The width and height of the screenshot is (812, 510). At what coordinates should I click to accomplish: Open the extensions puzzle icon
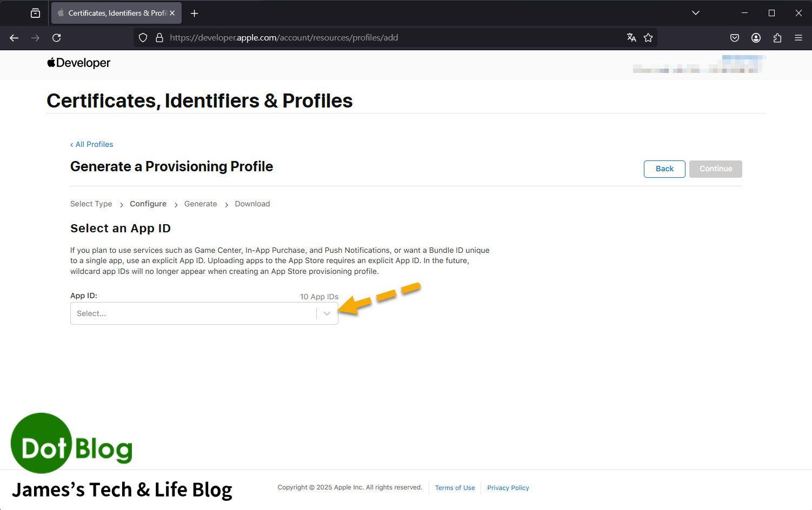point(777,38)
